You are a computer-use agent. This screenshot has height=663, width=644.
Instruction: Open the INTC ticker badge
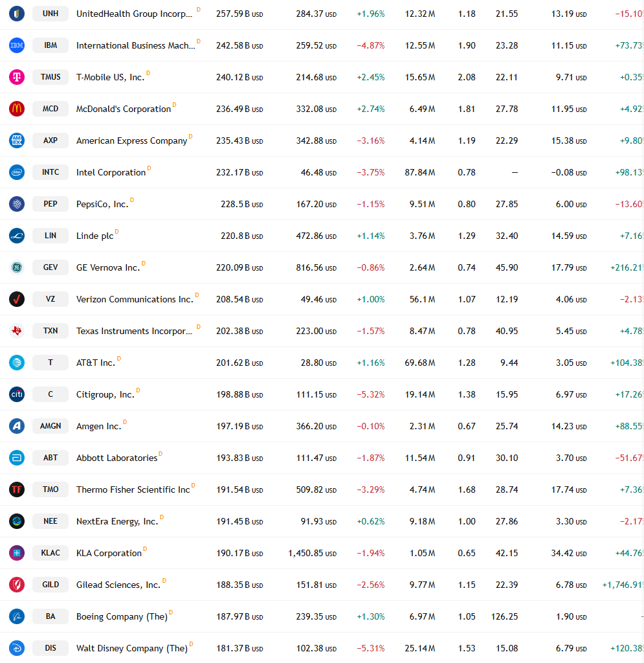[x=50, y=172]
